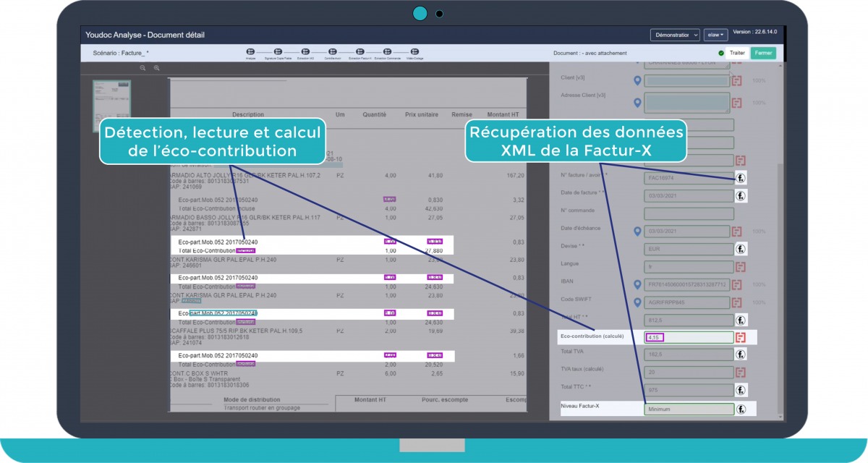Click the empty N° commande field
This screenshot has height=463, width=868.
[688, 213]
